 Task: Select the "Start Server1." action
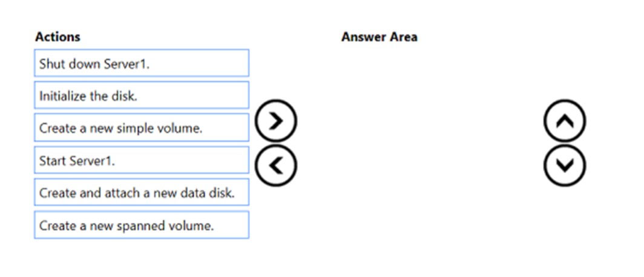(x=141, y=161)
